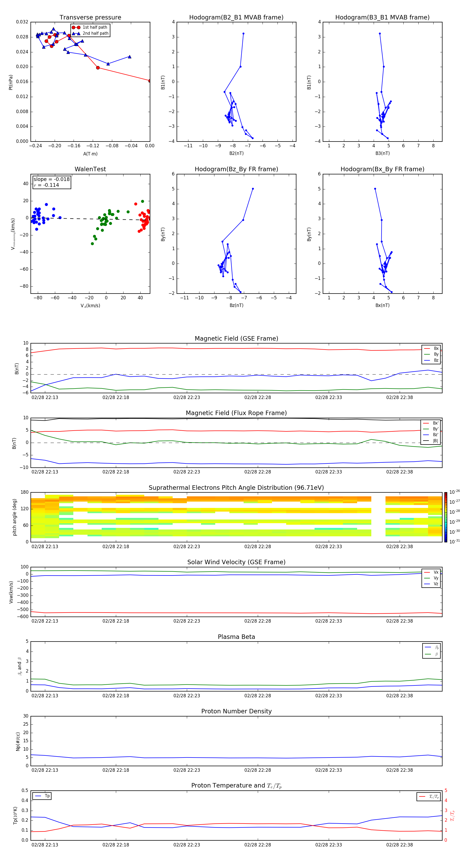Click the "Tp" legend entry
The image size is (473, 868).
coord(42,796)
